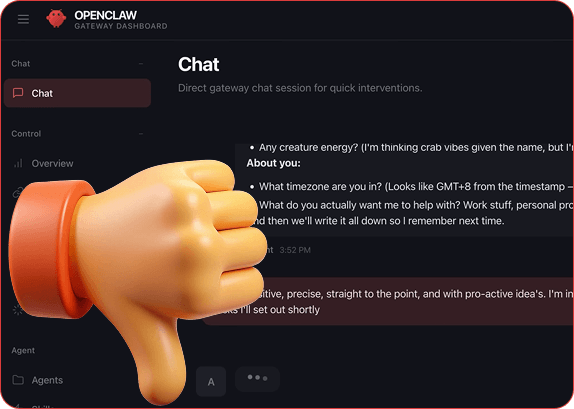Click the chat bubble icon in sidebar
This screenshot has height=409, width=574.
18,93
